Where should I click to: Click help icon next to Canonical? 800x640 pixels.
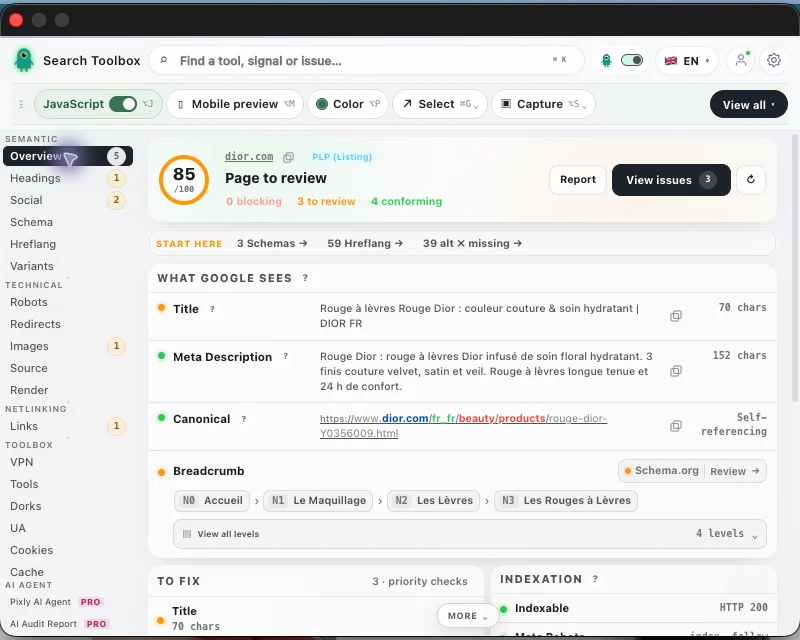click(x=243, y=419)
